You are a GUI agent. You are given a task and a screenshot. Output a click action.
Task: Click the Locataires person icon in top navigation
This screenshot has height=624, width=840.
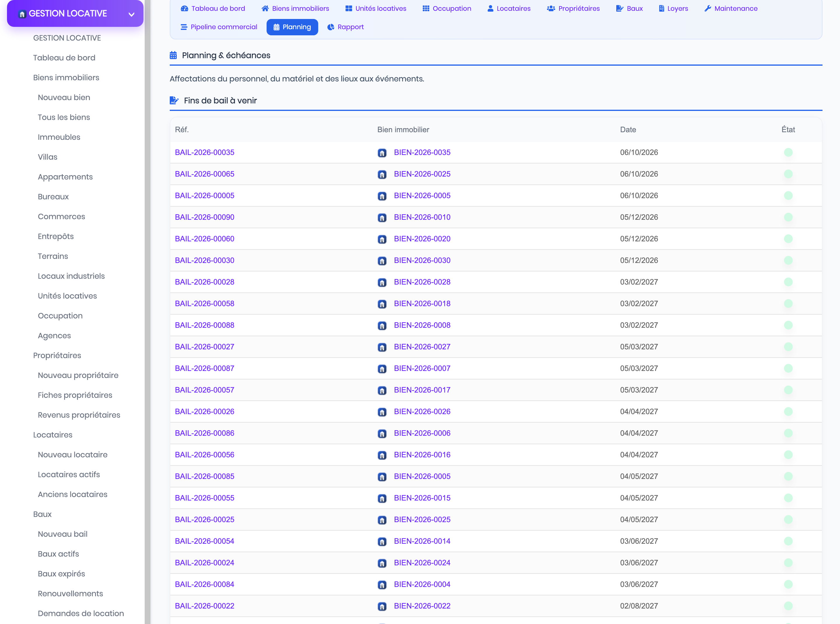(490, 8)
